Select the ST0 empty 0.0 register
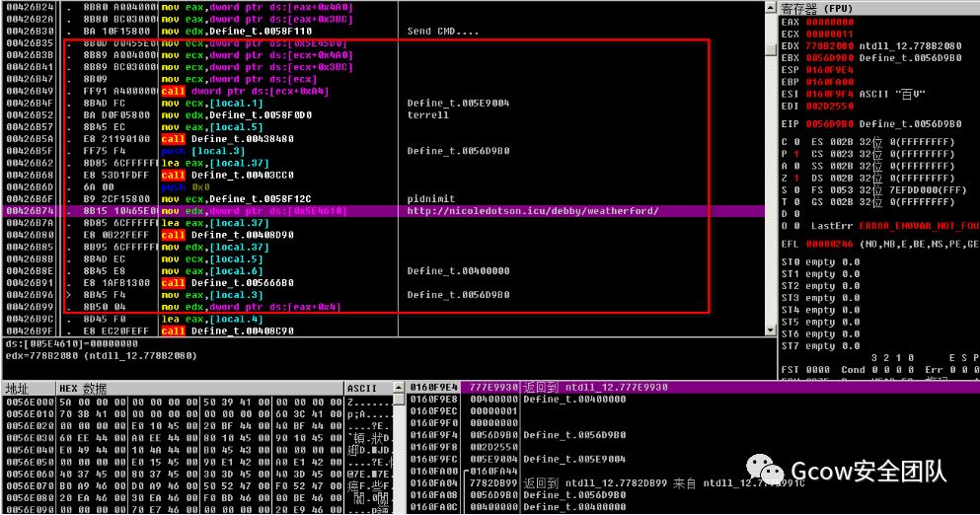980x515 pixels. (821, 261)
